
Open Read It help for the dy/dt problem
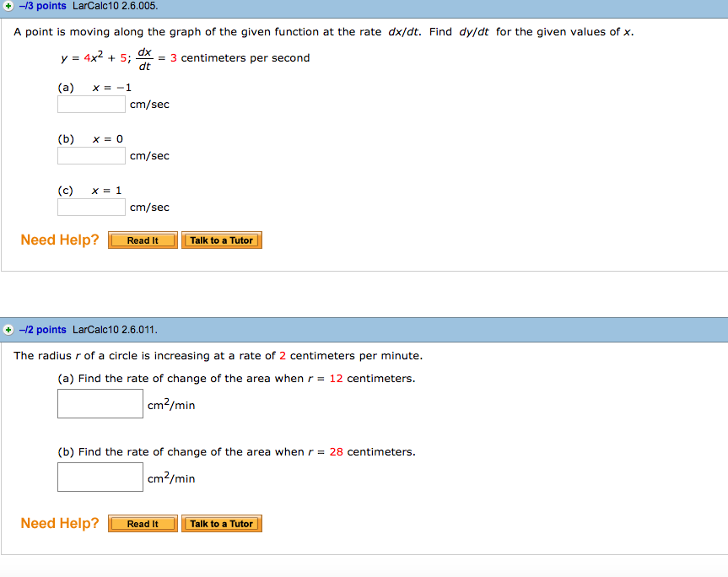pos(142,240)
